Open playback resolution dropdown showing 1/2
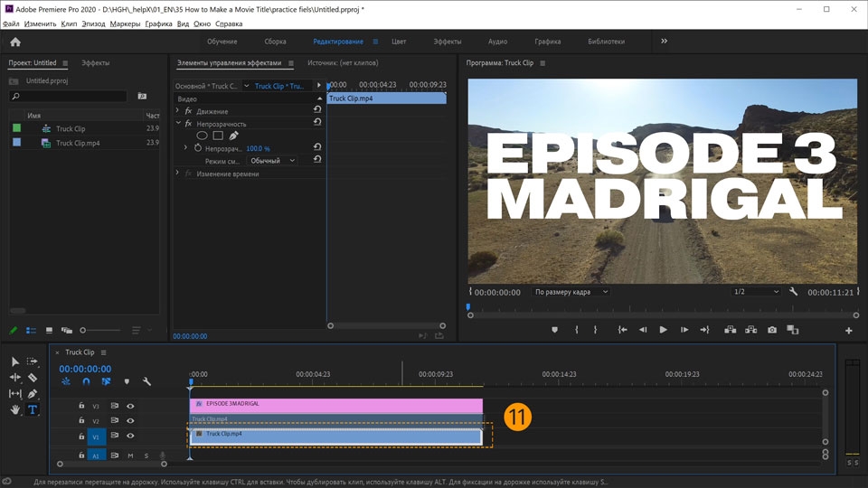This screenshot has width=868, height=488. click(x=756, y=292)
